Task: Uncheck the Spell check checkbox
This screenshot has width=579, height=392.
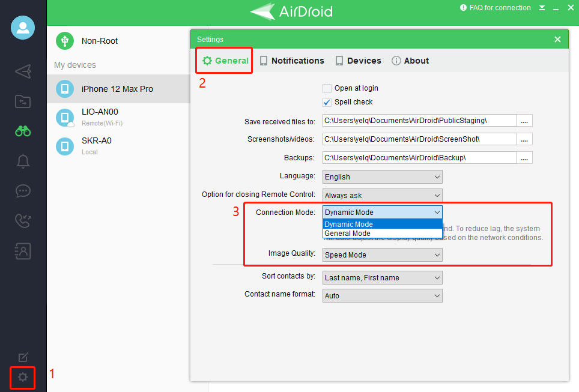Action: pos(327,102)
